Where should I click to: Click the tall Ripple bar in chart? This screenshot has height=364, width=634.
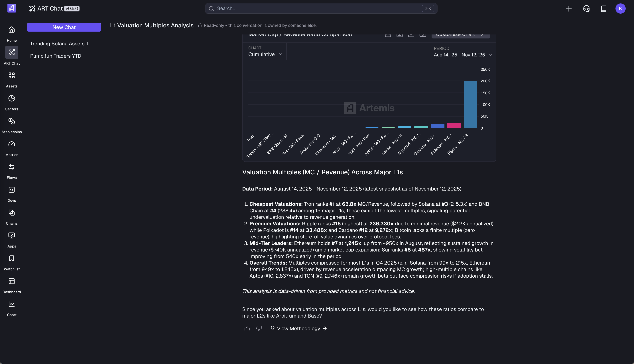[x=470, y=105]
